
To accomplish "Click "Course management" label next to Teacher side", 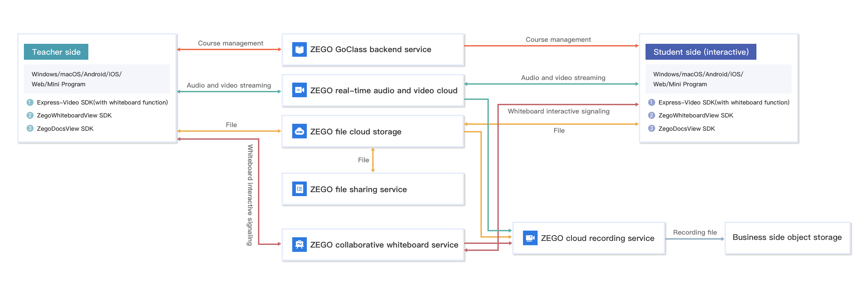I will point(230,43).
